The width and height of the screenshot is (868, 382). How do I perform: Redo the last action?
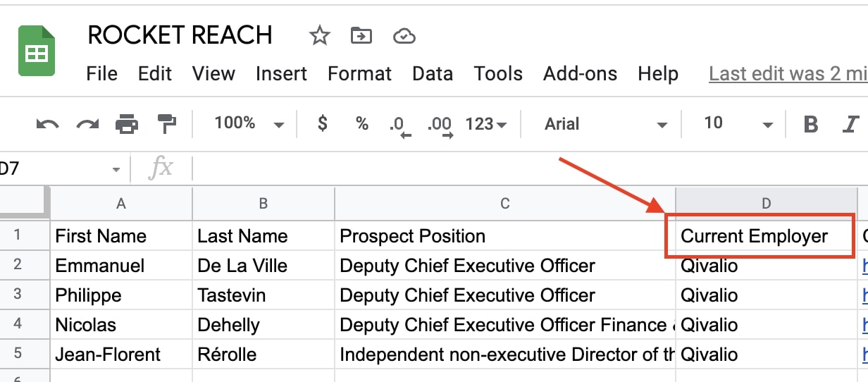87,124
